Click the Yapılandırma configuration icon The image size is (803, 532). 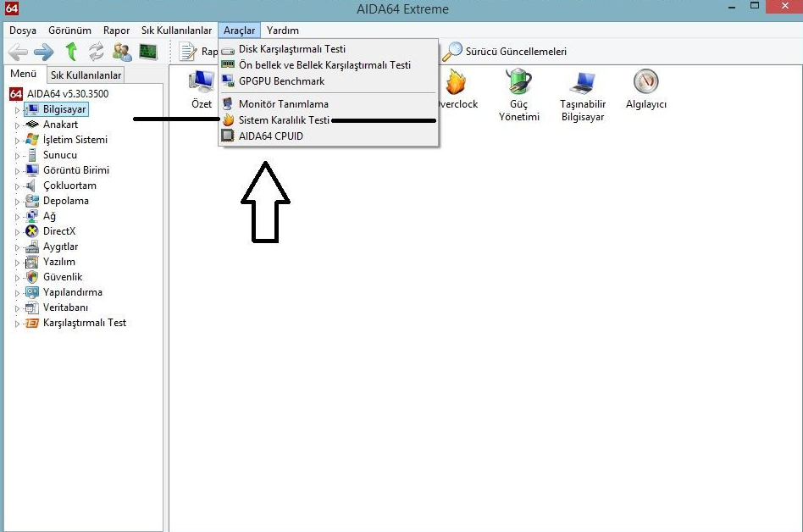[31, 292]
